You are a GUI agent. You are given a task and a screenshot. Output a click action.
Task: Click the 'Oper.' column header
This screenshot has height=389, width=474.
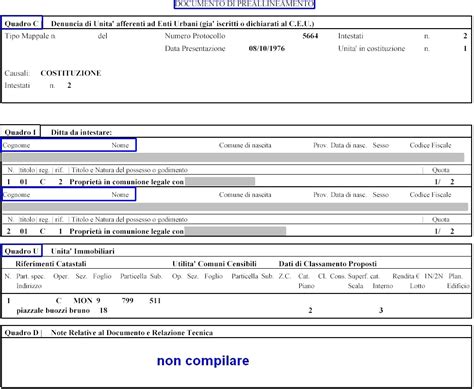click(x=61, y=276)
